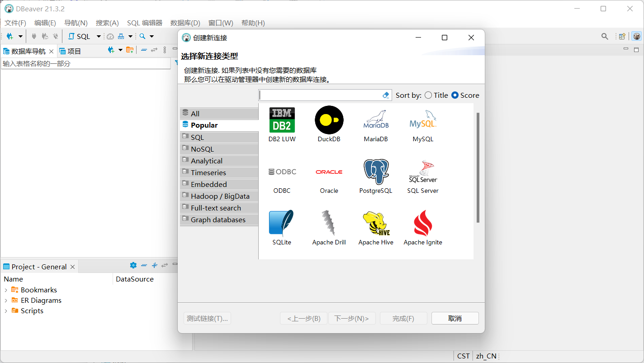Select the MariaDB connection type
Viewport: 644px width, 363px height.
tap(376, 120)
